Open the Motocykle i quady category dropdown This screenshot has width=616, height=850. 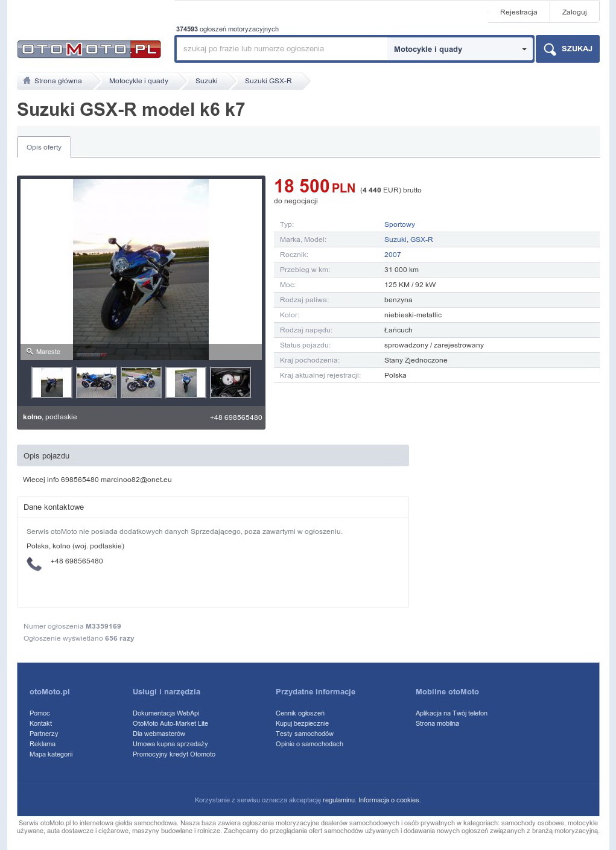(460, 49)
